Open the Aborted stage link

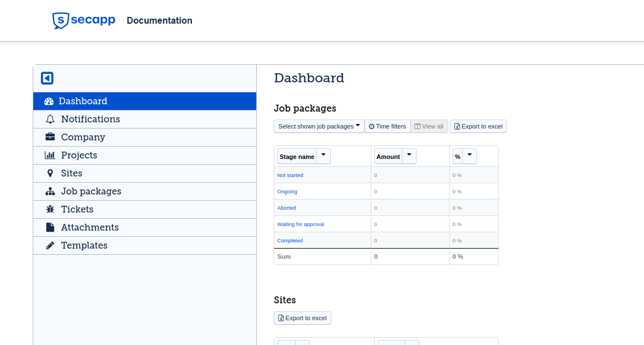pyautogui.click(x=286, y=208)
